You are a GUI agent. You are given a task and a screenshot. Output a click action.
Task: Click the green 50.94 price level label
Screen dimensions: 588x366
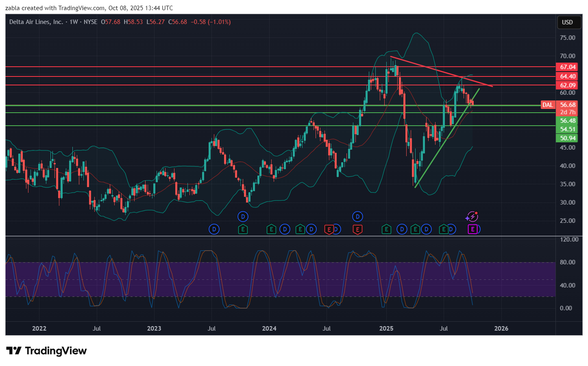(568, 138)
